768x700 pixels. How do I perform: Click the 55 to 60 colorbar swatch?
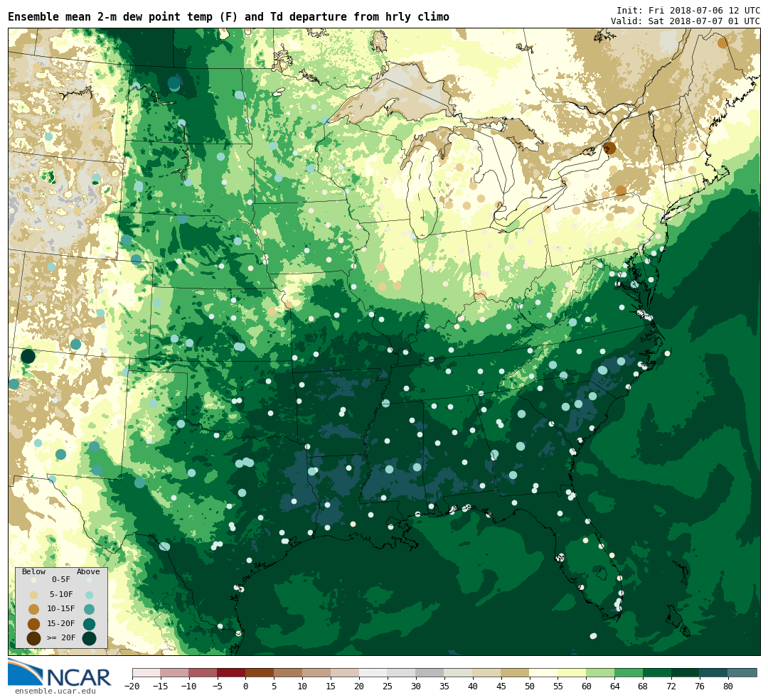tap(572, 672)
